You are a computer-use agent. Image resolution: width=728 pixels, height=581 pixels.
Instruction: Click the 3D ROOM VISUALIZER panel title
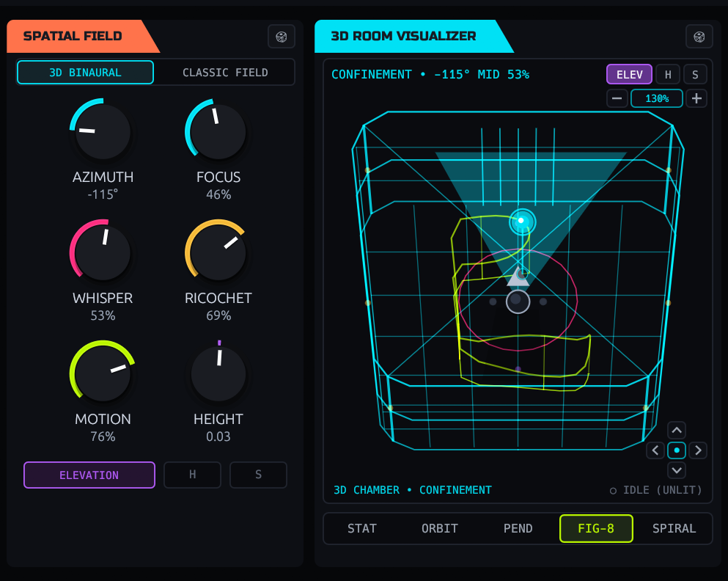403,36
